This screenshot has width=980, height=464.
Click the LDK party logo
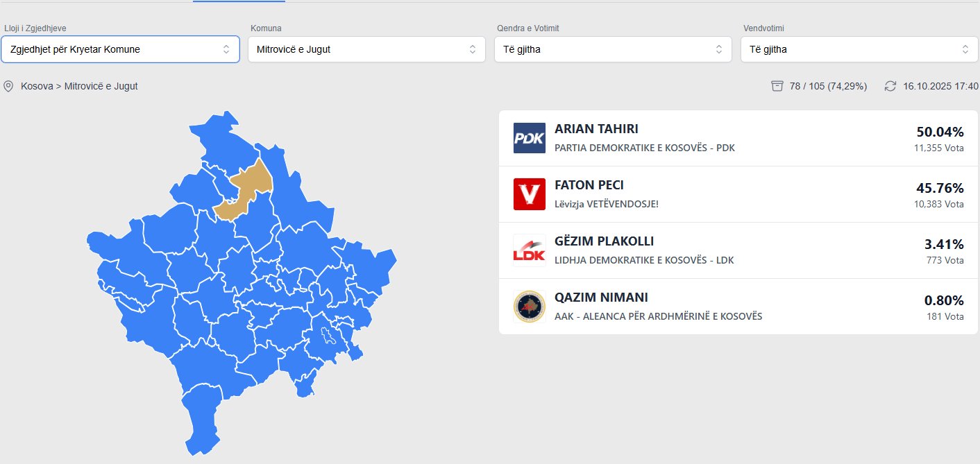point(529,250)
